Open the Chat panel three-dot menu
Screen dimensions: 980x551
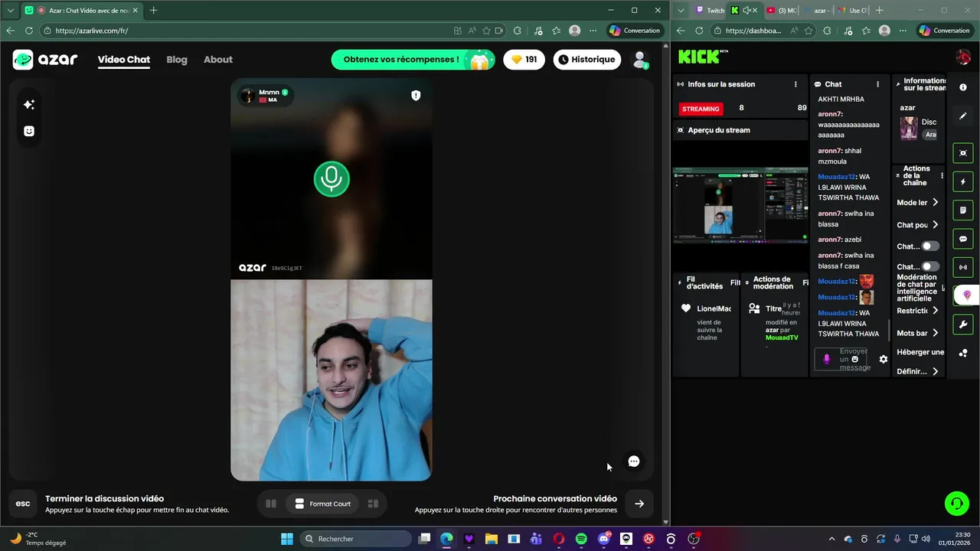(x=877, y=84)
